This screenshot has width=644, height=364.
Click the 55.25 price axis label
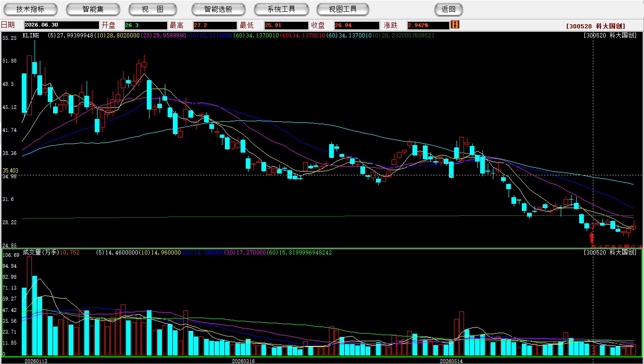point(9,38)
